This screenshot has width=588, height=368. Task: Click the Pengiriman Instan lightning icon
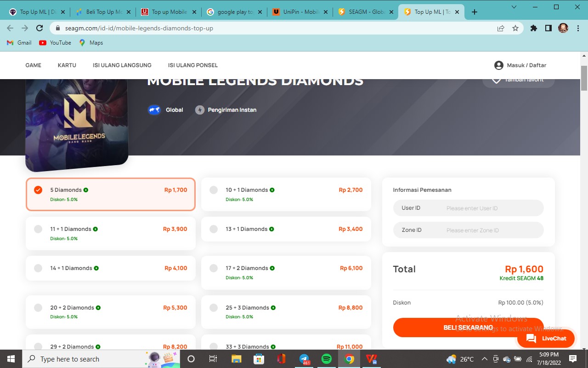pyautogui.click(x=199, y=110)
